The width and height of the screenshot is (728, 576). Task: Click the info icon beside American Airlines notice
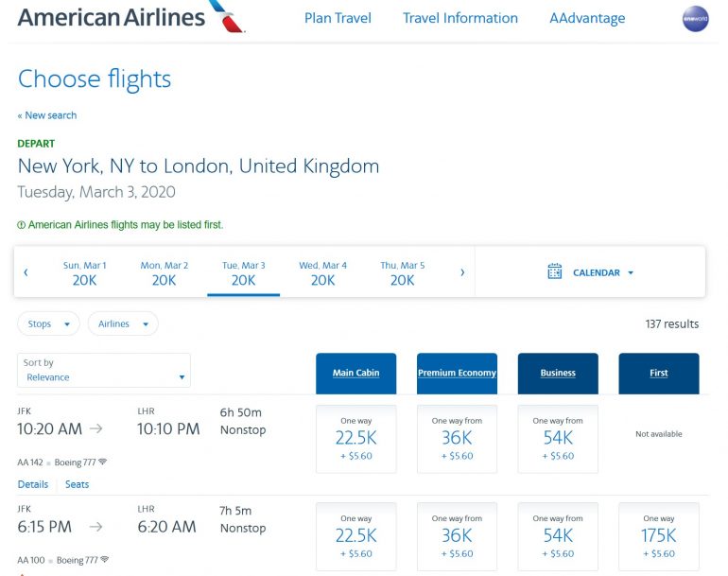click(x=21, y=225)
